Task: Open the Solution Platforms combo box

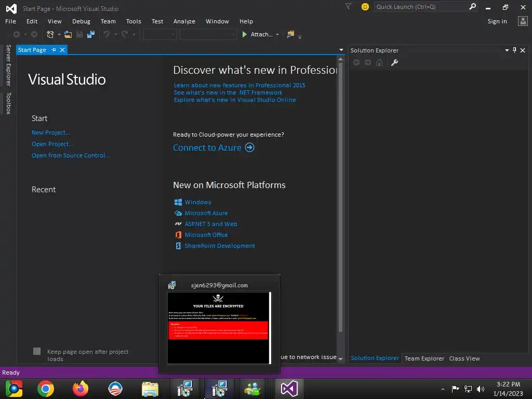Action: [x=208, y=34]
